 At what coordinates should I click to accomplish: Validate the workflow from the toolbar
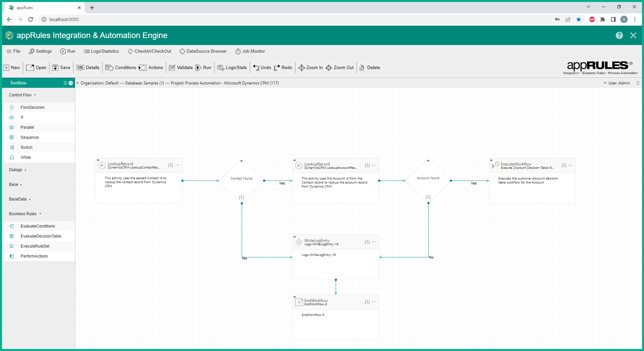[181, 67]
